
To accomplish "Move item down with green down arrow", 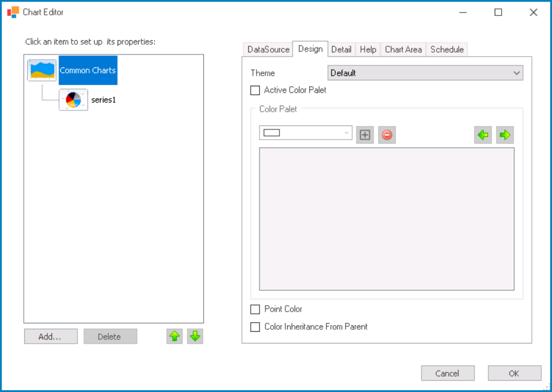I will [x=195, y=336].
